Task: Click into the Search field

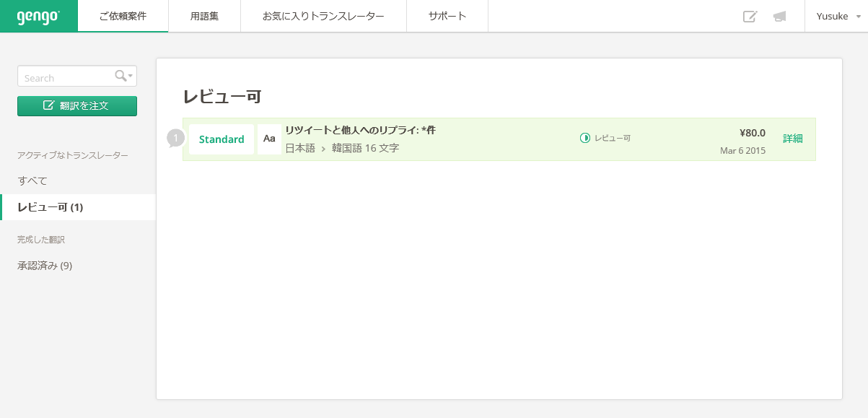Action: click(65, 77)
